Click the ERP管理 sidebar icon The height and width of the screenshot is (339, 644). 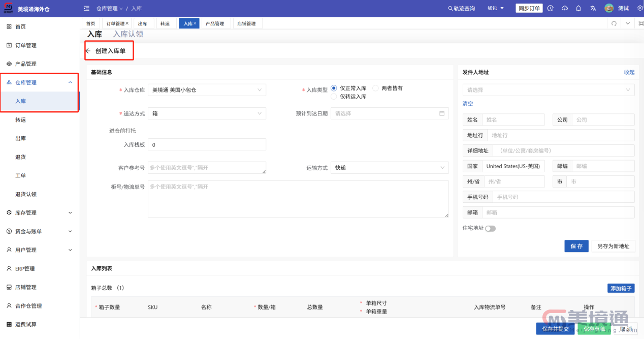click(9, 268)
